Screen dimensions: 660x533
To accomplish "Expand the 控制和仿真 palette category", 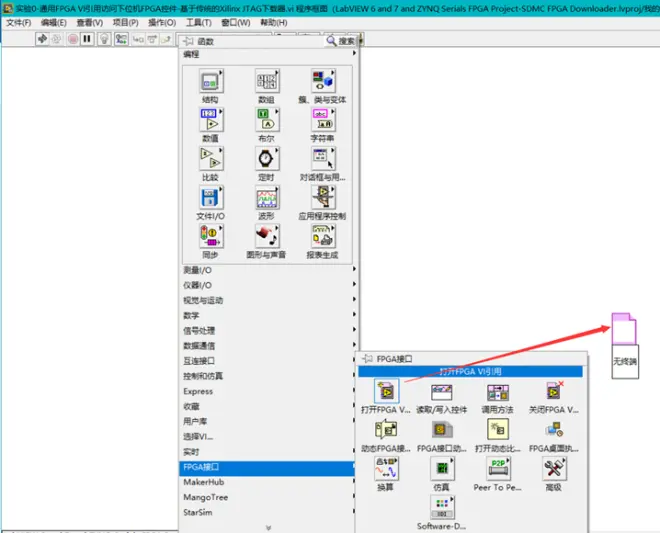I will (269, 376).
